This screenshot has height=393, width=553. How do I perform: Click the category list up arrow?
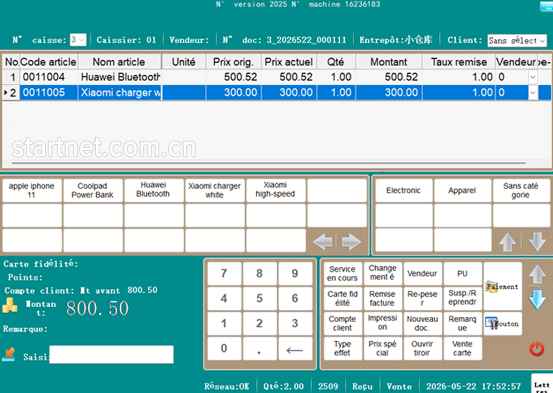click(x=508, y=241)
